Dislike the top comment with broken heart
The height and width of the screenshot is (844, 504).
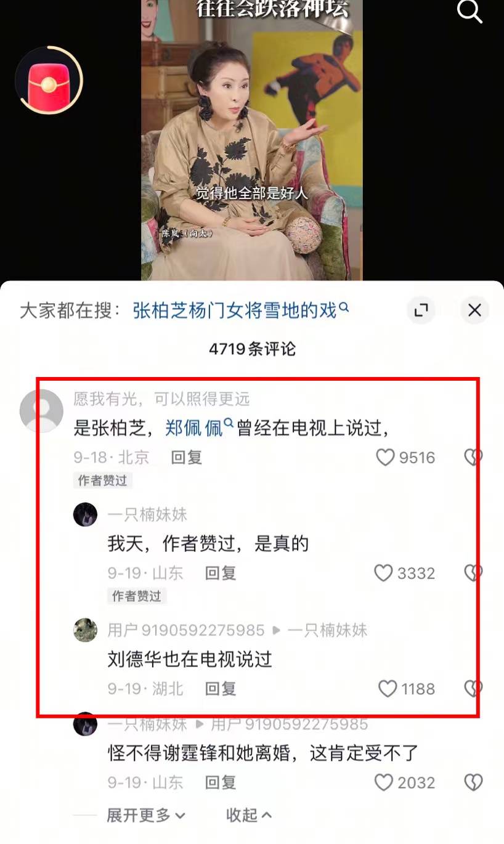(x=473, y=457)
